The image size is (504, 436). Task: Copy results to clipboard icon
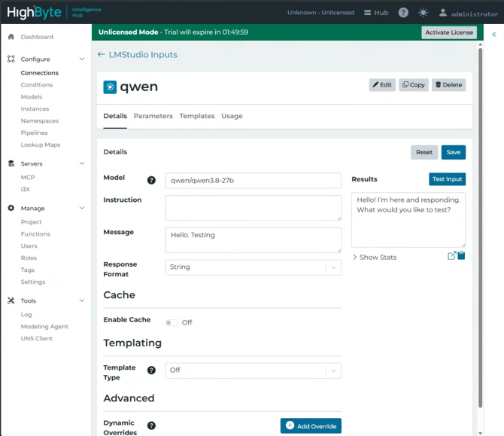tap(461, 255)
